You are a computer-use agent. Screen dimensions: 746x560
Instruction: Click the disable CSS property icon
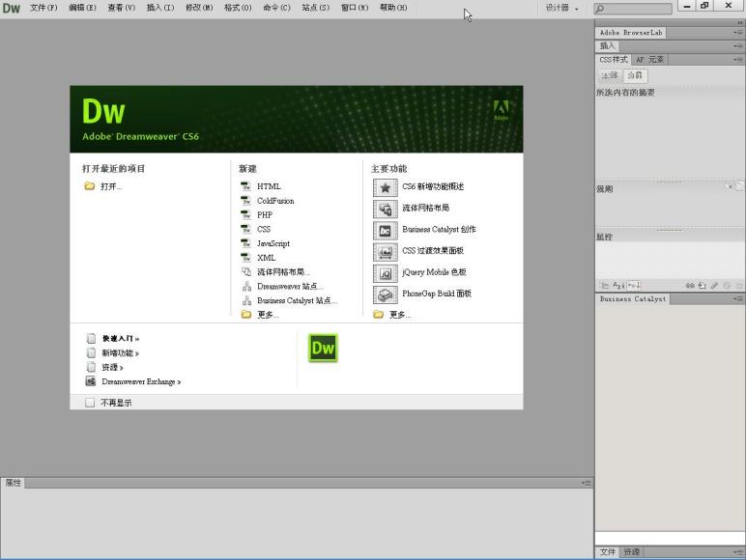(x=727, y=285)
